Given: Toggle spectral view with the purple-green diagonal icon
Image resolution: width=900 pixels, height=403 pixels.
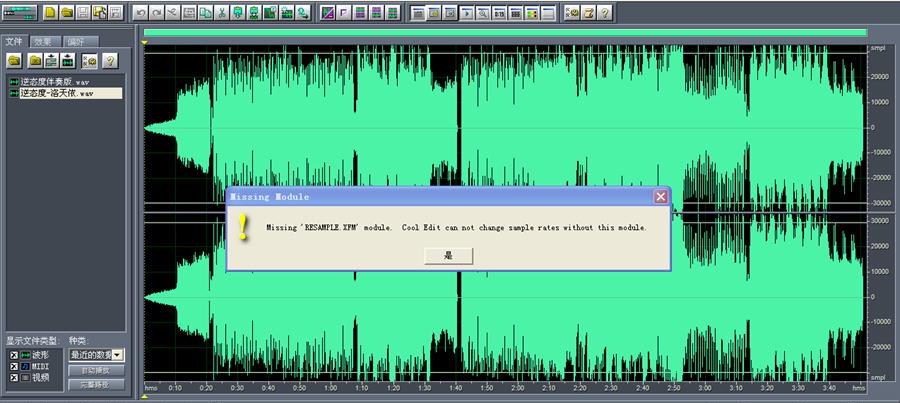Looking at the screenshot, I should pos(328,12).
